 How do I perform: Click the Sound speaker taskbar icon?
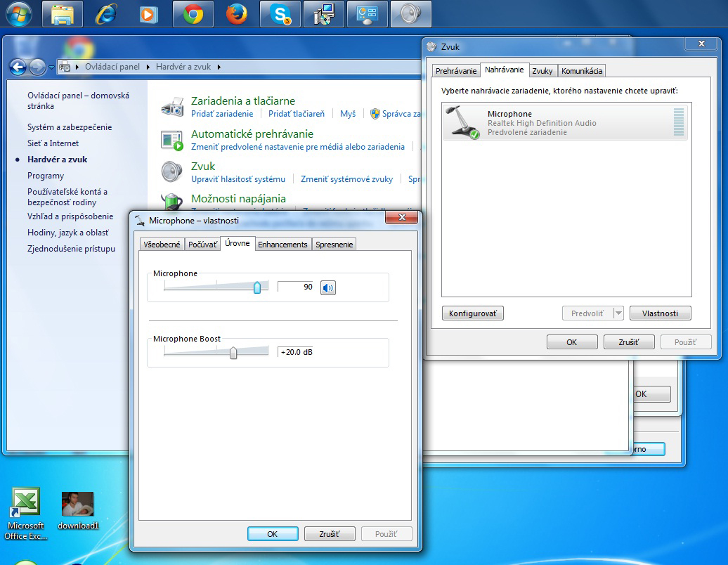[411, 14]
